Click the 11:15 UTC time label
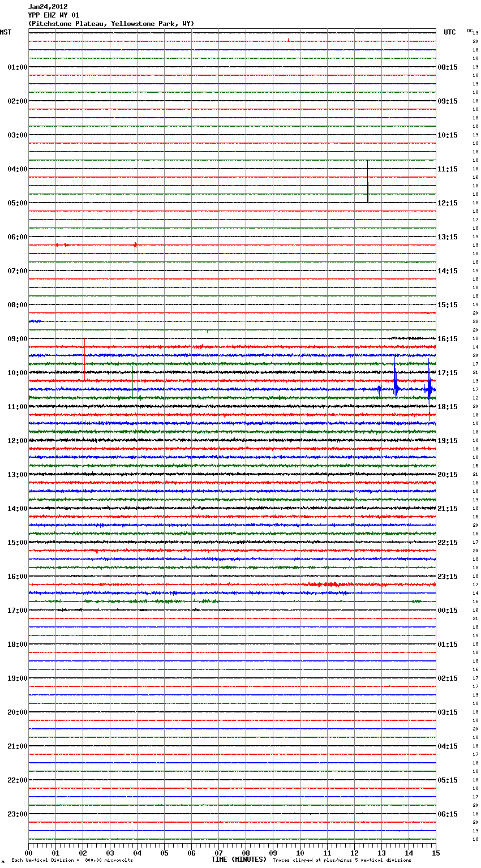The image size is (481, 868). (x=448, y=169)
